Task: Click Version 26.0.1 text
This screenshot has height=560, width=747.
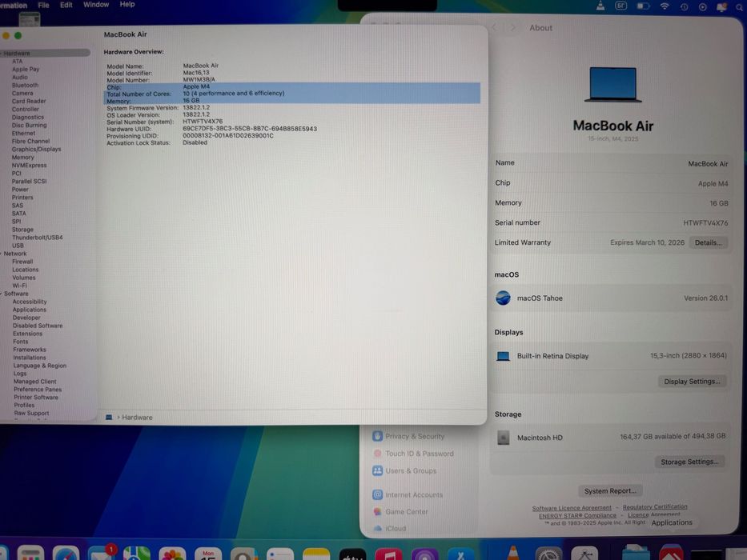Action: 705,298
